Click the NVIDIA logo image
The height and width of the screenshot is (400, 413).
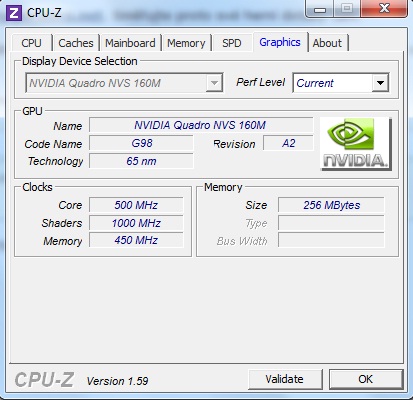tap(356, 144)
